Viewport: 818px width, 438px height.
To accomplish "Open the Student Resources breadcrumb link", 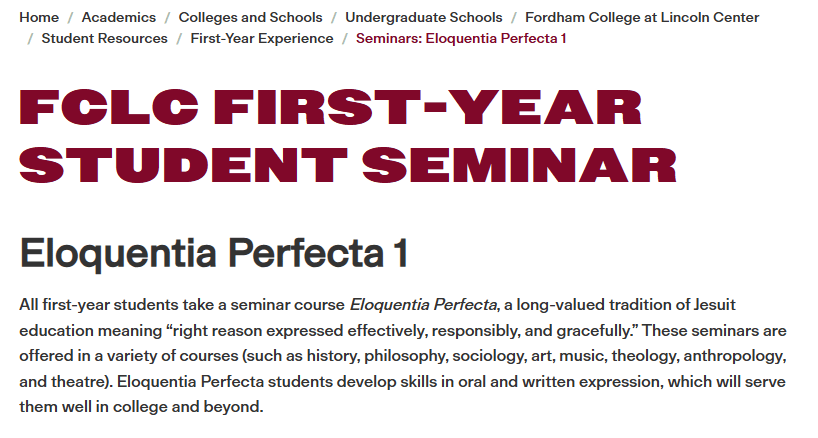I will [104, 38].
